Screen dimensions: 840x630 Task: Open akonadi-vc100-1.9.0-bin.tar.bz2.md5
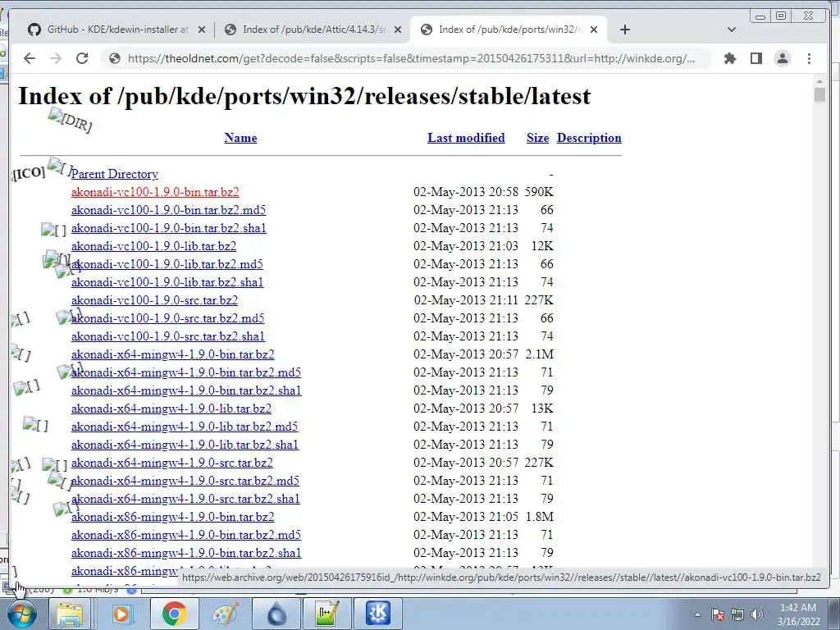click(168, 210)
